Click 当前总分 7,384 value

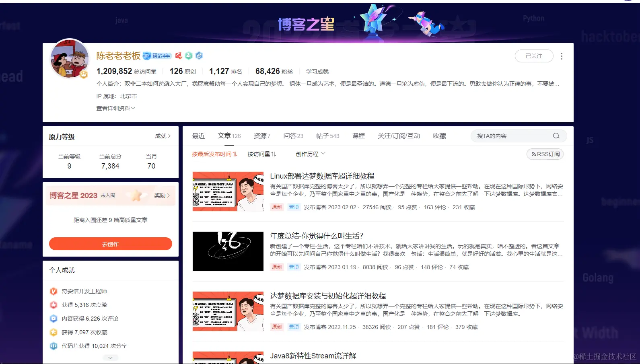pyautogui.click(x=110, y=166)
